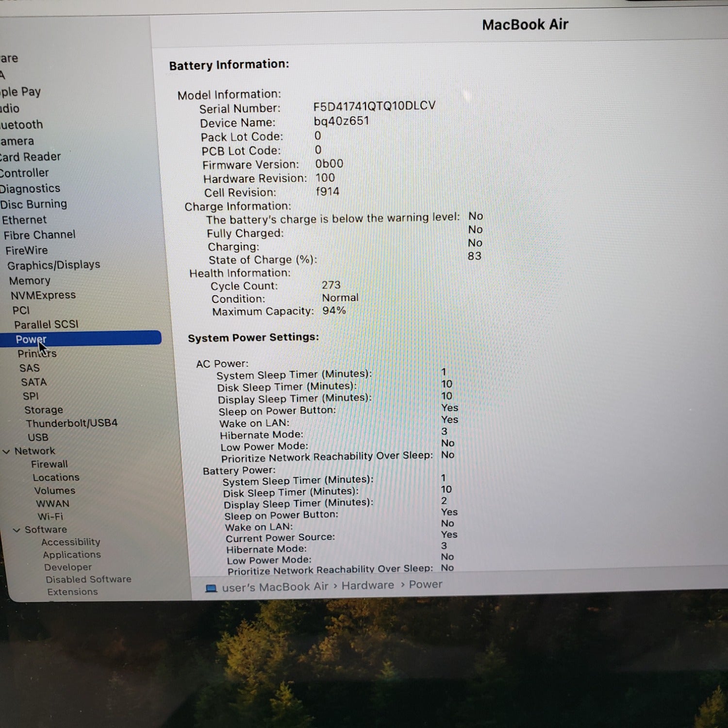Select SAS hardware category
Viewport: 728px width, 728px height.
30,368
